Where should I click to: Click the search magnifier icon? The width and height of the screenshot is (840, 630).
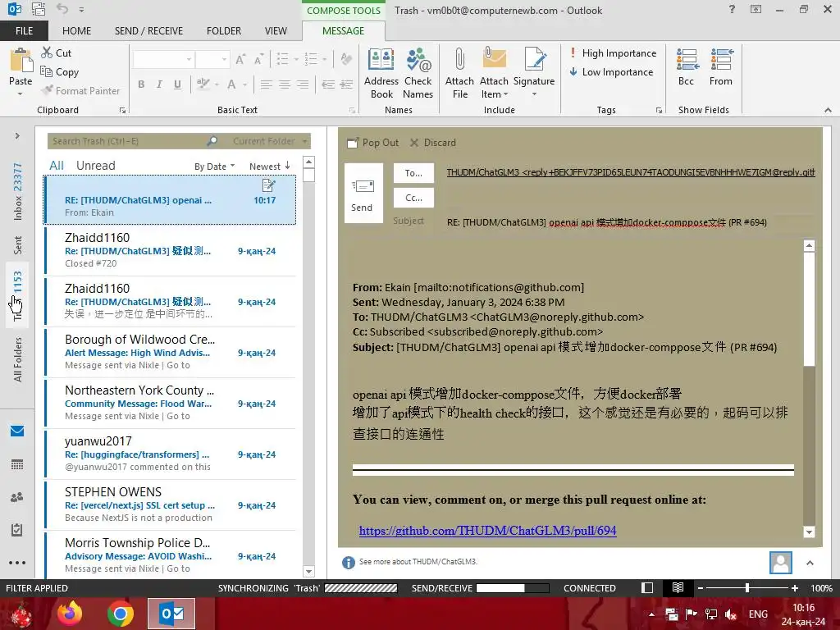212,141
